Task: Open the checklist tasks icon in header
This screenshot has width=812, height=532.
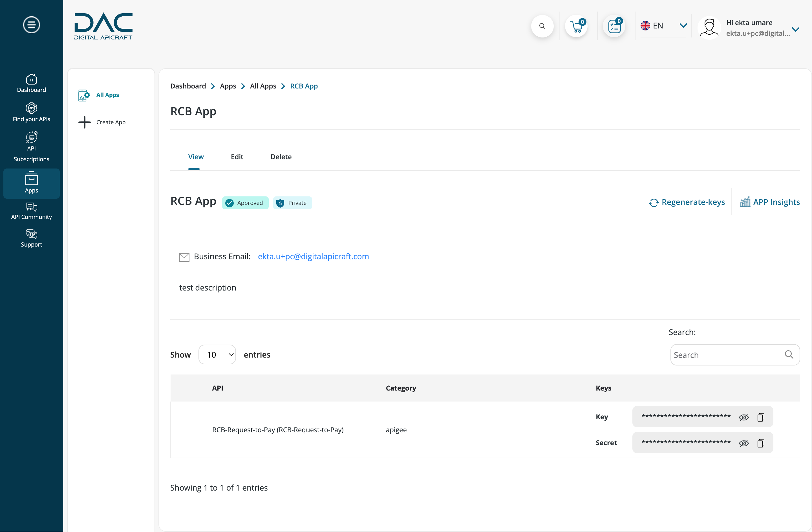Action: pos(614,26)
